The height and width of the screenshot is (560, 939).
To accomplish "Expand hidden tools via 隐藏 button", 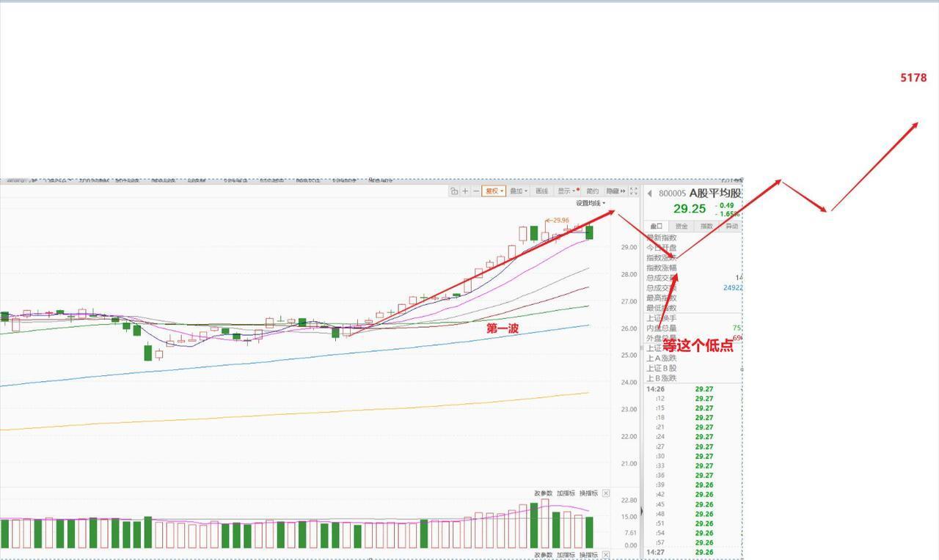I will pos(615,191).
